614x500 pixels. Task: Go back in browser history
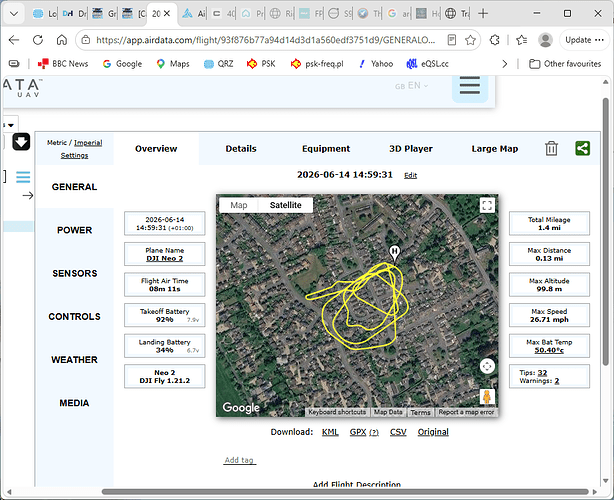coord(14,40)
